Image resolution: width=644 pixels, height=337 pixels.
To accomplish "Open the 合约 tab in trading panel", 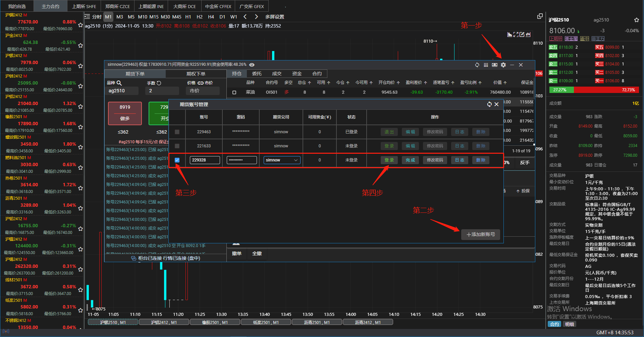I will (317, 74).
